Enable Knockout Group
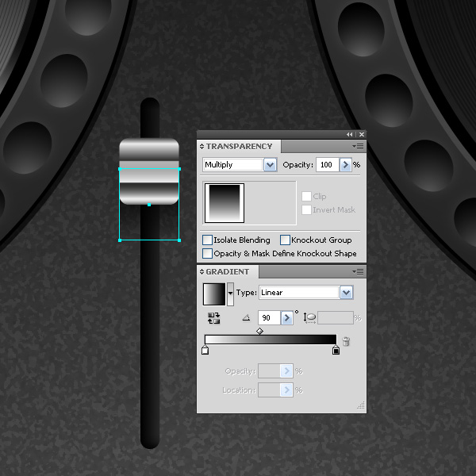Screen dimensions: 476x476 [x=285, y=240]
